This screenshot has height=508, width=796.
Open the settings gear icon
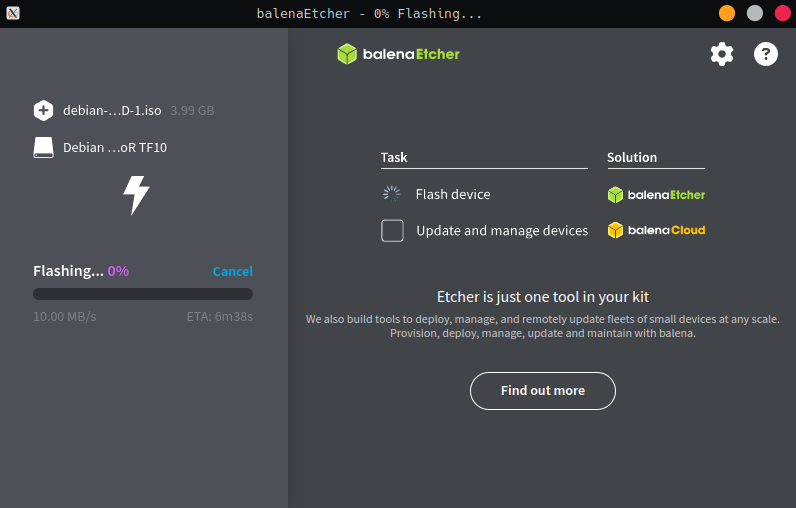[722, 54]
